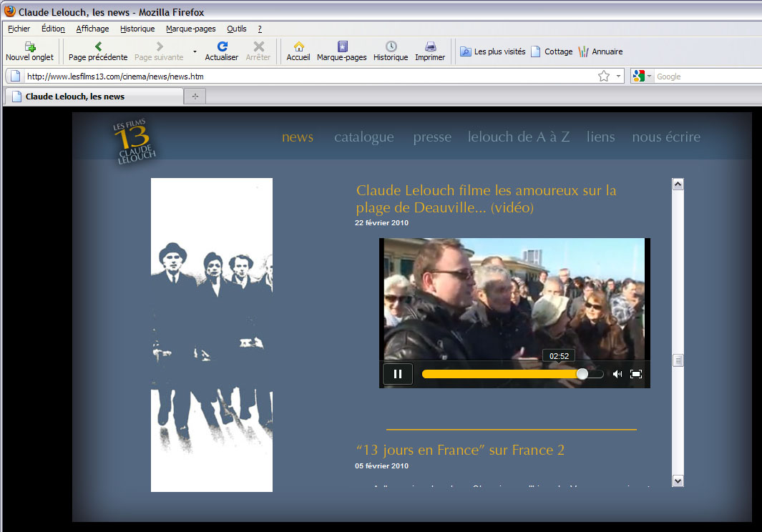This screenshot has height=532, width=762.
Task: Open a new tab with Nouvel onglet
Action: click(x=29, y=51)
